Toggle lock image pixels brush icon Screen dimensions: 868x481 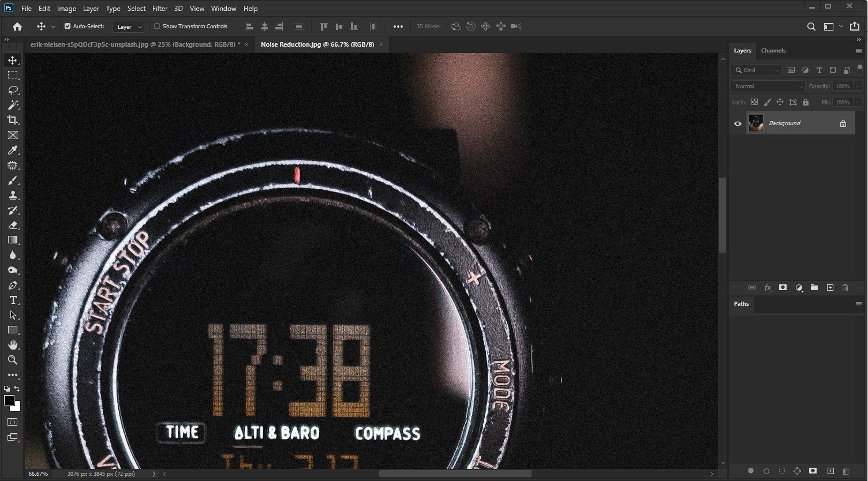click(767, 102)
